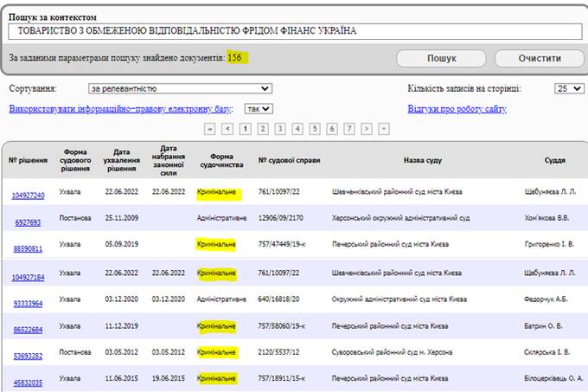Click the Очистити clear button
Image resolution: width=588 pixels, height=392 pixels.
tap(540, 59)
